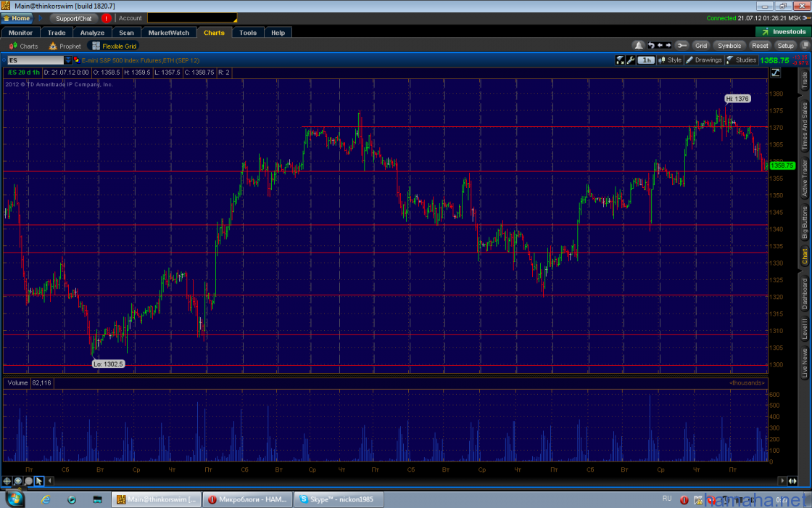Open the Level II side tab

tap(804, 329)
